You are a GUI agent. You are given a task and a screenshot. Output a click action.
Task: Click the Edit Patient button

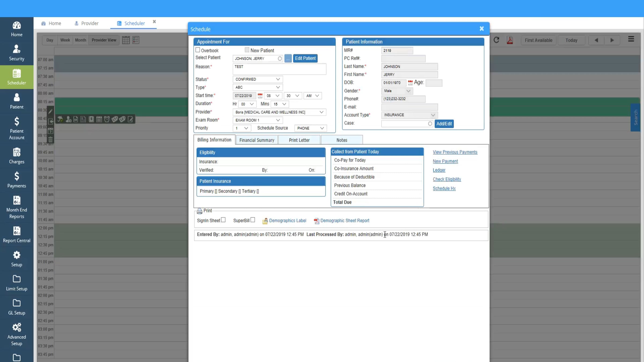pyautogui.click(x=305, y=58)
